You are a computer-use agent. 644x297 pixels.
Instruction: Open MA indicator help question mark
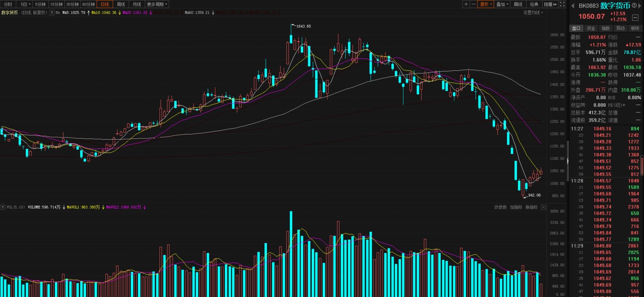coord(52,13)
